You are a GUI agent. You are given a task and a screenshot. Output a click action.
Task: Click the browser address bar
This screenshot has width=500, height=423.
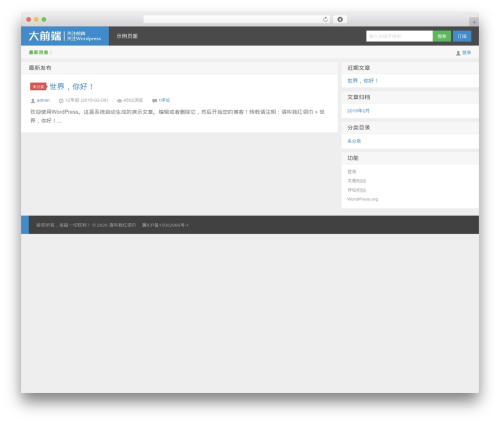237,19
